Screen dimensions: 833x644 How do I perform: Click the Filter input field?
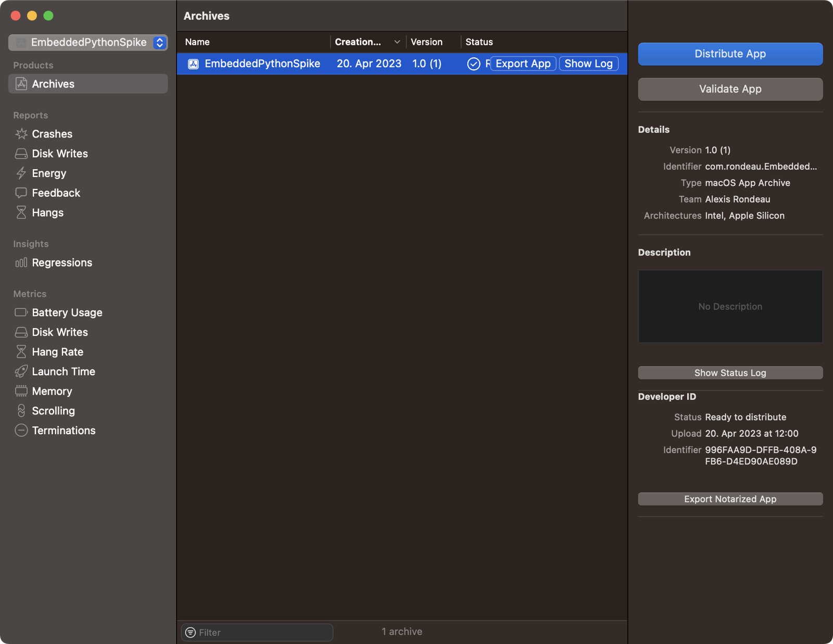point(257,633)
